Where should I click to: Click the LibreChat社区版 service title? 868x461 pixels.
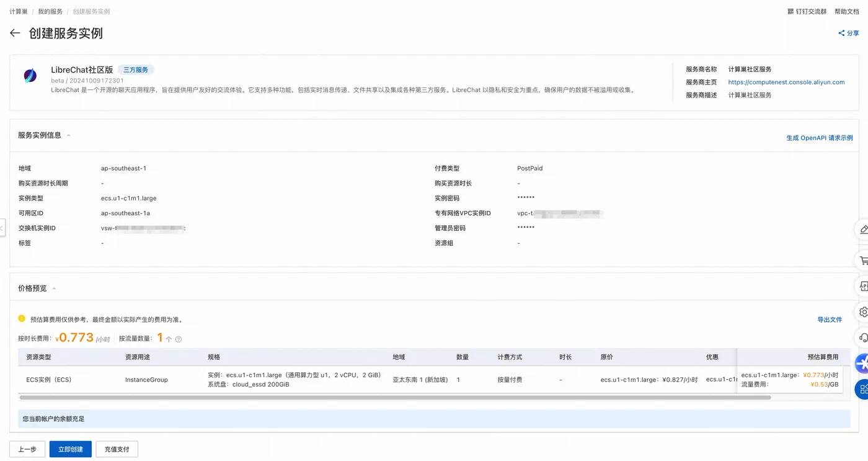pyautogui.click(x=82, y=70)
